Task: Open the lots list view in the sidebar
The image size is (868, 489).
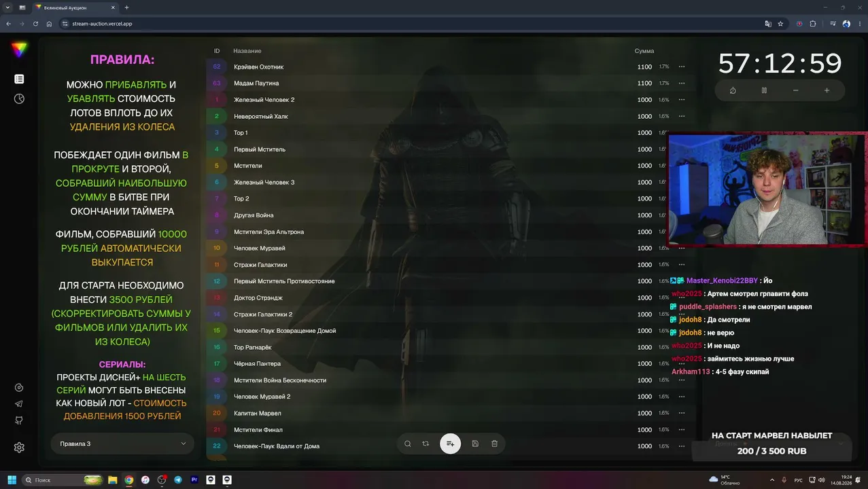Action: (19, 79)
